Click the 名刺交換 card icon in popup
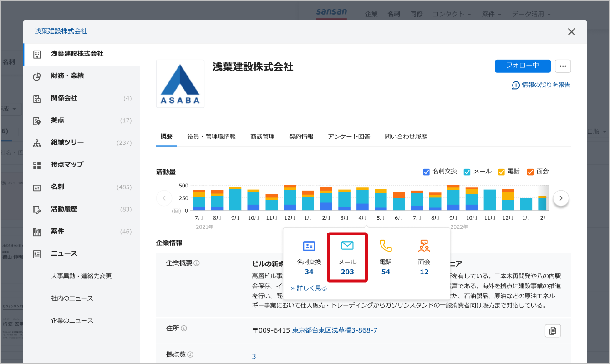The image size is (610, 364). point(309,246)
